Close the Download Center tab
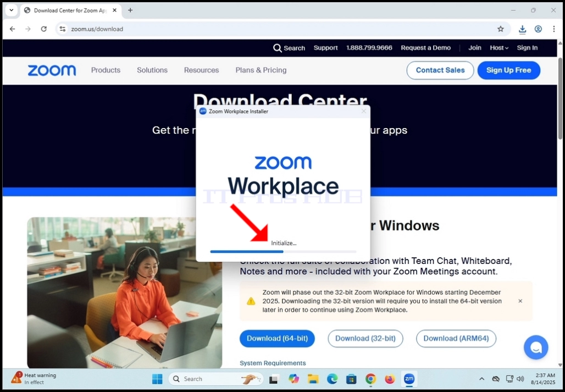This screenshot has height=392, width=565. coord(114,10)
